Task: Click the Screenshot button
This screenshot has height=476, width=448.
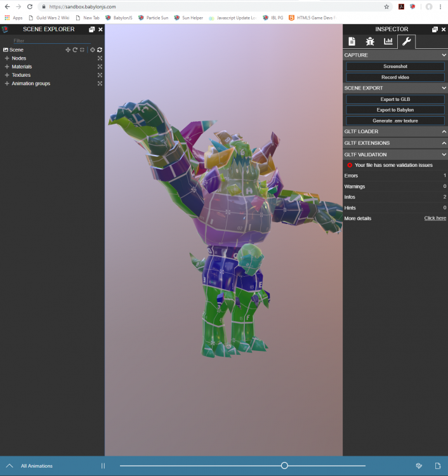Action: pyautogui.click(x=395, y=67)
